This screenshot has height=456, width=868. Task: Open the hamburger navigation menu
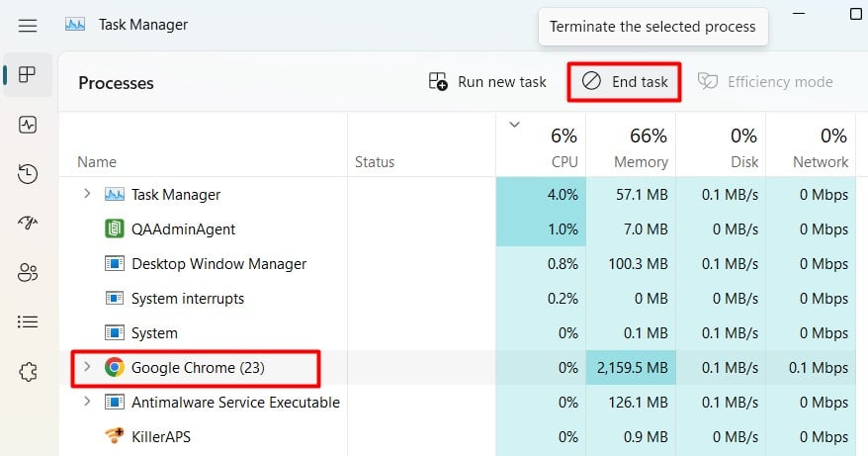click(x=27, y=26)
